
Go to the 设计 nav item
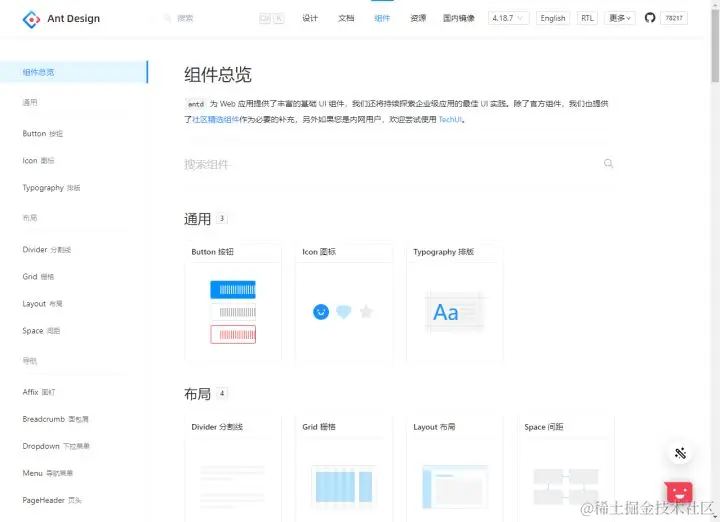pos(310,18)
